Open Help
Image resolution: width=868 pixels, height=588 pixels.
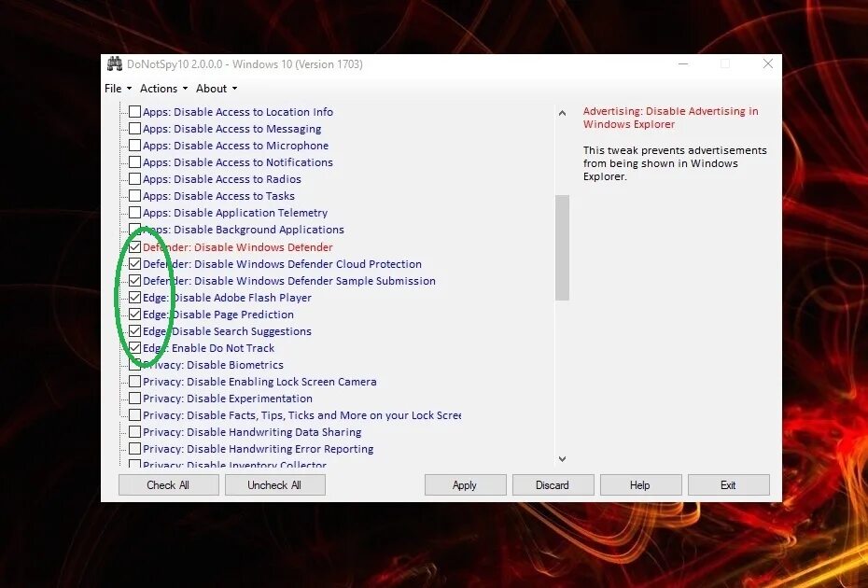click(640, 485)
